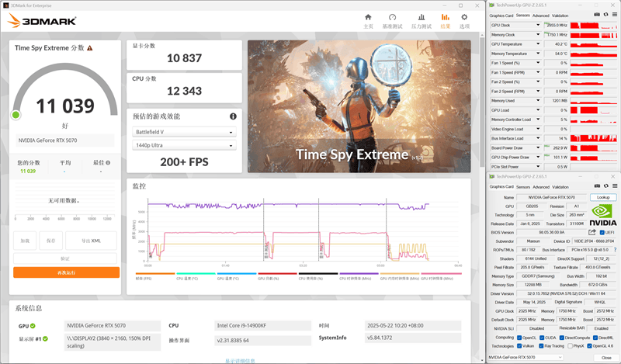Click green check mark beside GPU in system info

(x=33, y=325)
